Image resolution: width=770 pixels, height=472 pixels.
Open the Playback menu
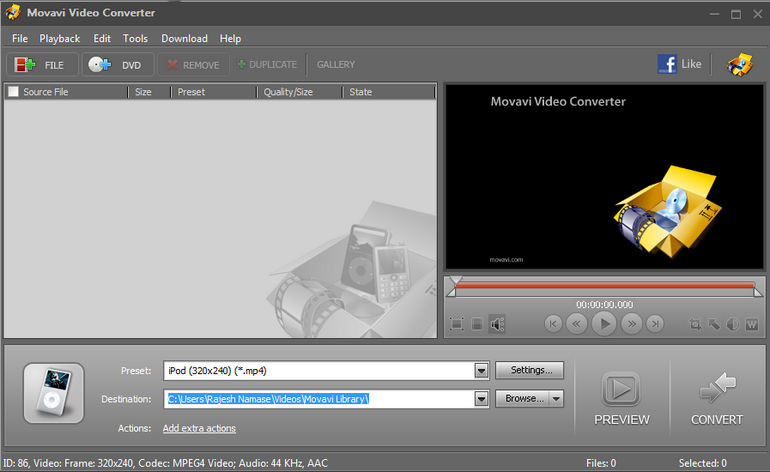coord(60,38)
